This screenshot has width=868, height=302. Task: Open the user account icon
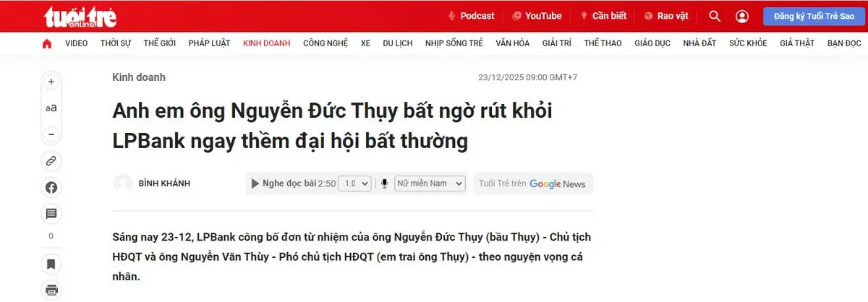742,16
